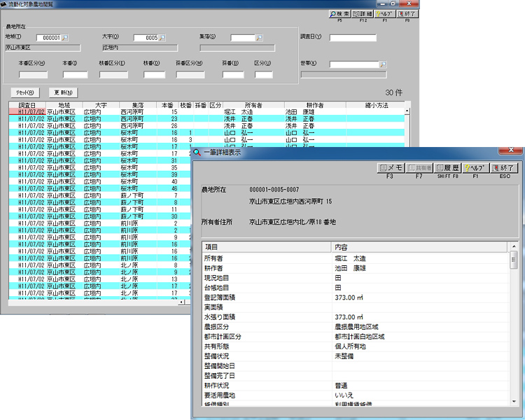Click the 集落 column header

pos(138,105)
